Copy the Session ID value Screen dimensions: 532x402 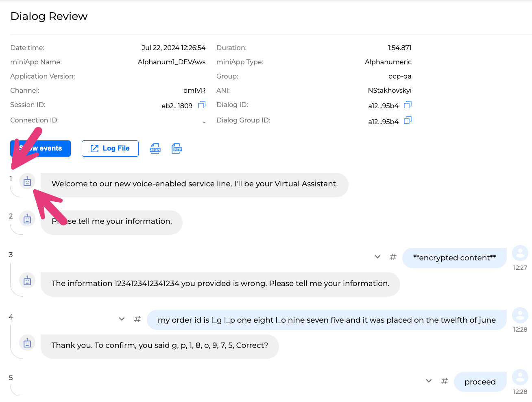[x=202, y=105]
